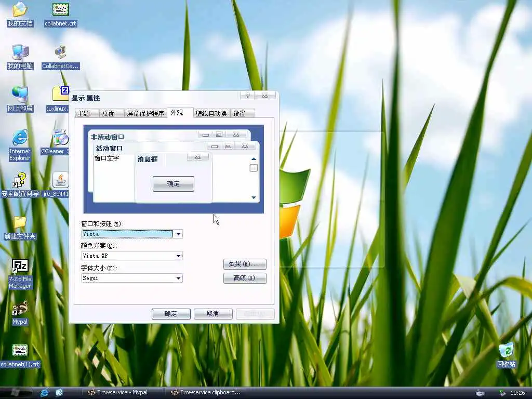Confirm the dialog with 确定 button
532x399 pixels.
click(171, 314)
